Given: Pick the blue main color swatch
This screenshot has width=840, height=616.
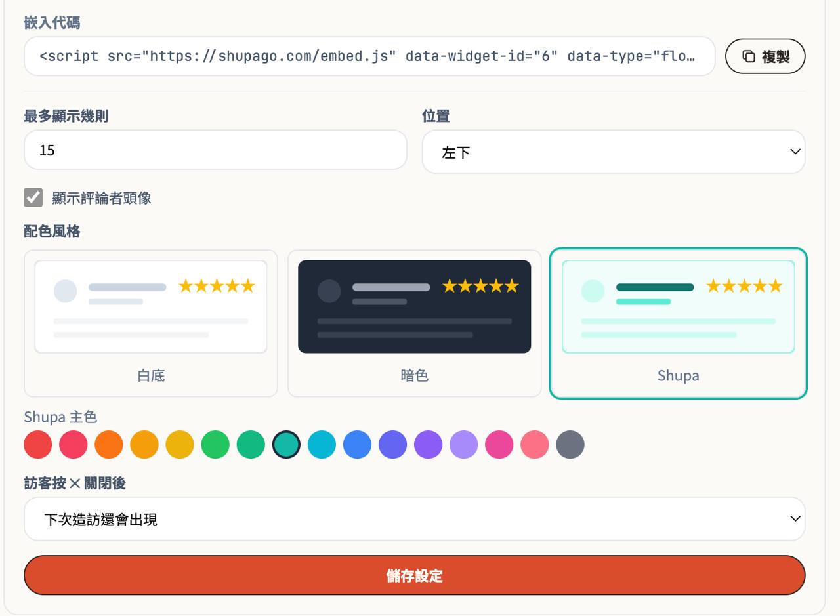Looking at the screenshot, I should 357,445.
